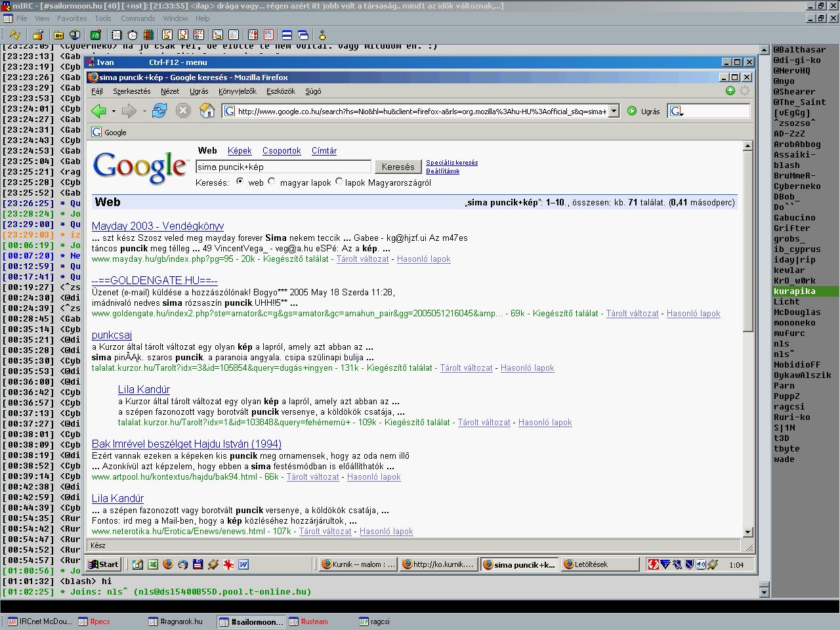Image resolution: width=840 pixels, height=630 pixels.
Task: Open the Back button history dropdown arrow
Action: coord(114,111)
